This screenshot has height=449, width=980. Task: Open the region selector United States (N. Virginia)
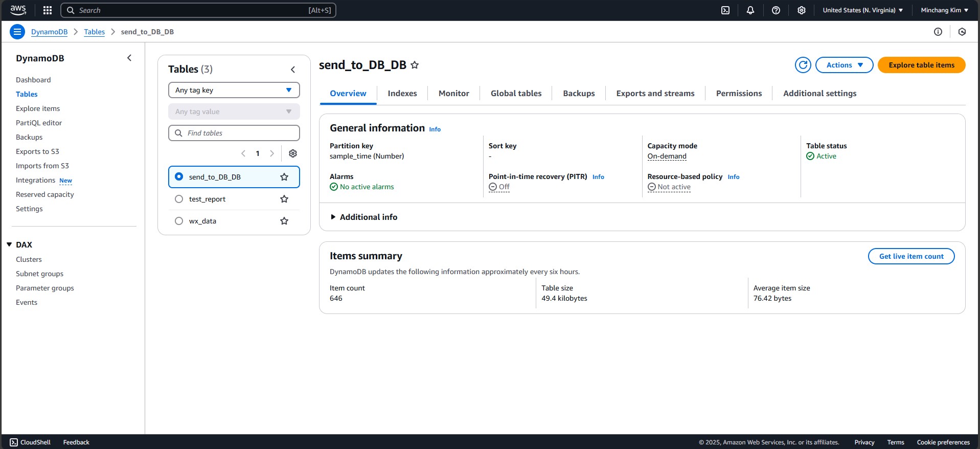tap(862, 10)
